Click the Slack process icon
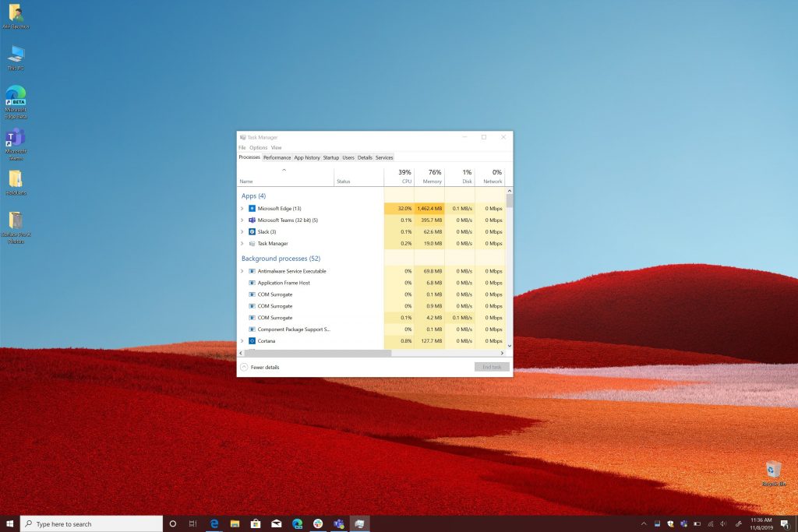 [252, 232]
